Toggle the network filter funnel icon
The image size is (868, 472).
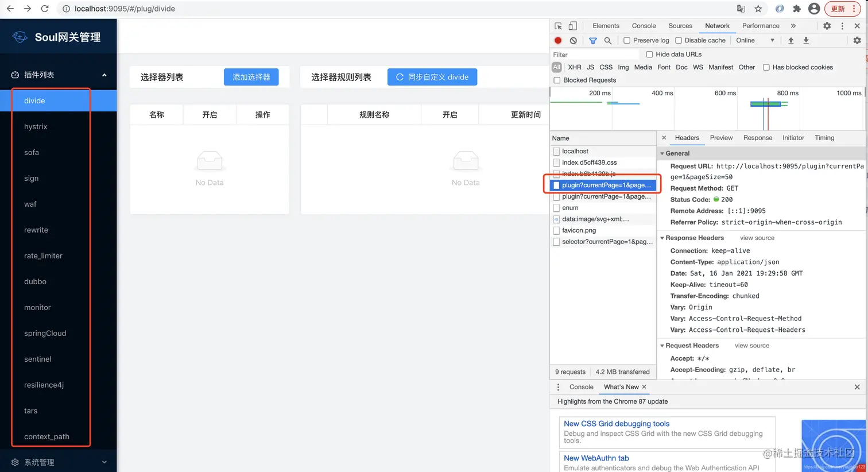(593, 40)
